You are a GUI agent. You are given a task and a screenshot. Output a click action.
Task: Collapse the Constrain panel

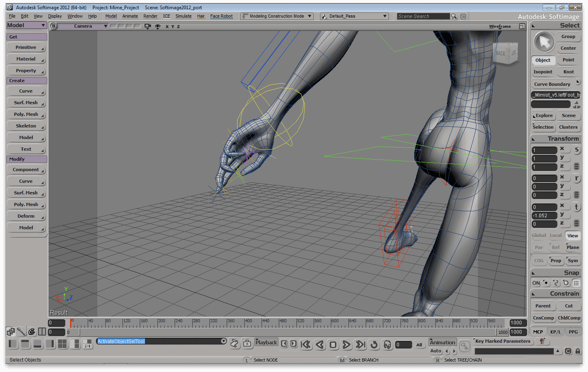pyautogui.click(x=533, y=294)
